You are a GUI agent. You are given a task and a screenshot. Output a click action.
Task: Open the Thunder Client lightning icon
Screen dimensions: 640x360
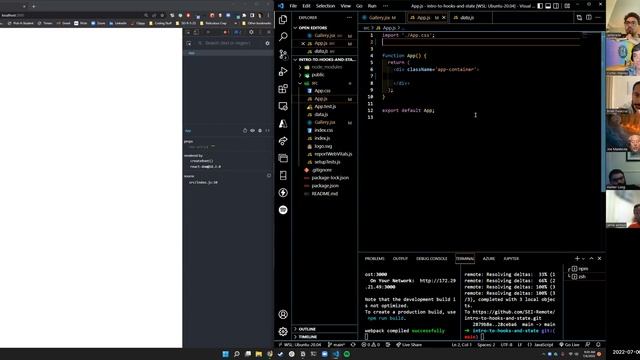click(283, 193)
